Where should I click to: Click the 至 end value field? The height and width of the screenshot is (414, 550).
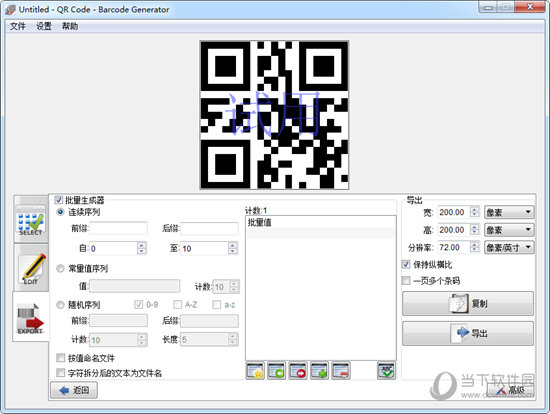204,248
